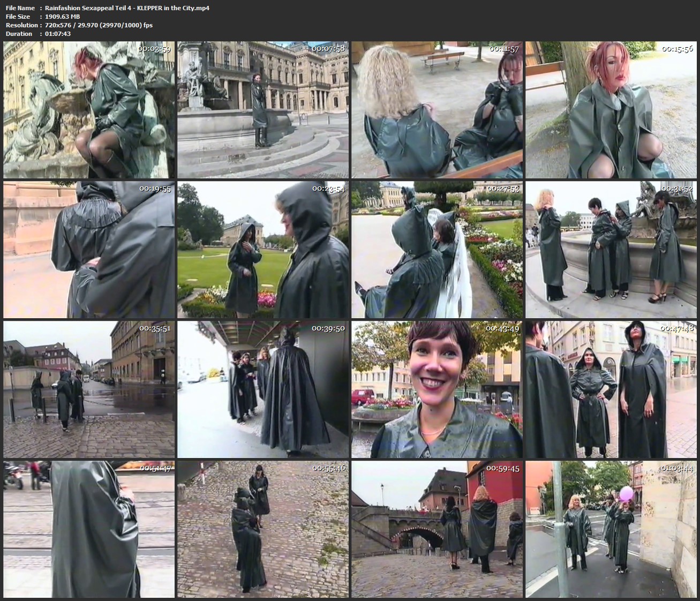The height and width of the screenshot is (601, 700).
Task: Open the wet street thumbnail at 00:35:51
Action: [89, 389]
